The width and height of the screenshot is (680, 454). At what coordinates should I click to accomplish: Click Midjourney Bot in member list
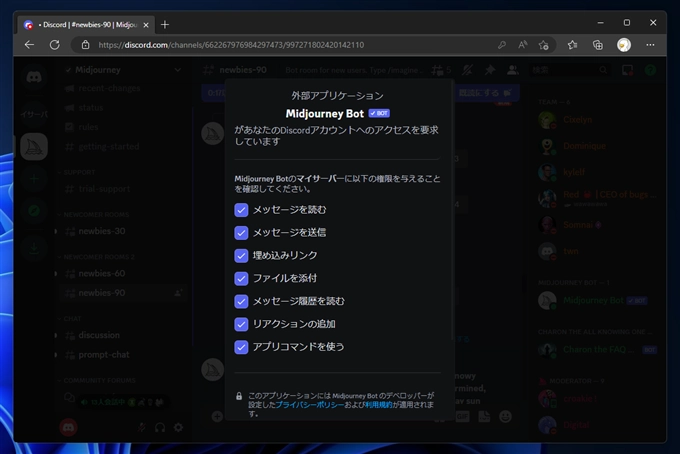pyautogui.click(x=593, y=300)
